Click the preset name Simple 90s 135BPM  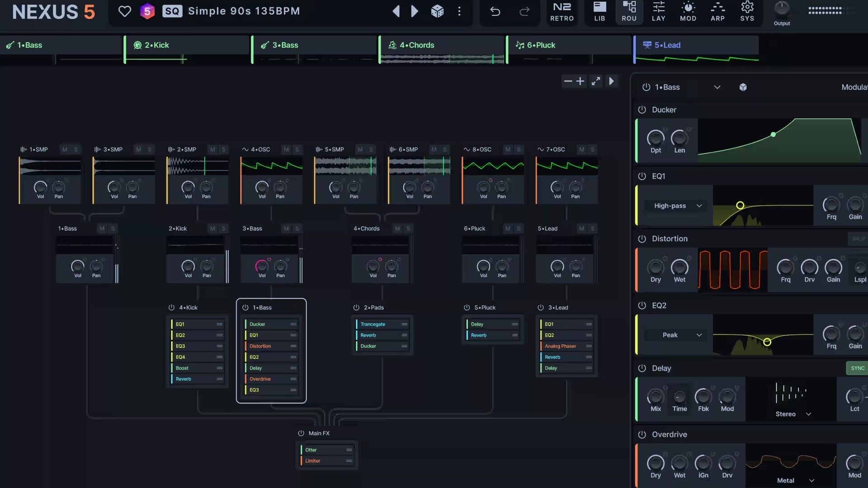coord(244,11)
